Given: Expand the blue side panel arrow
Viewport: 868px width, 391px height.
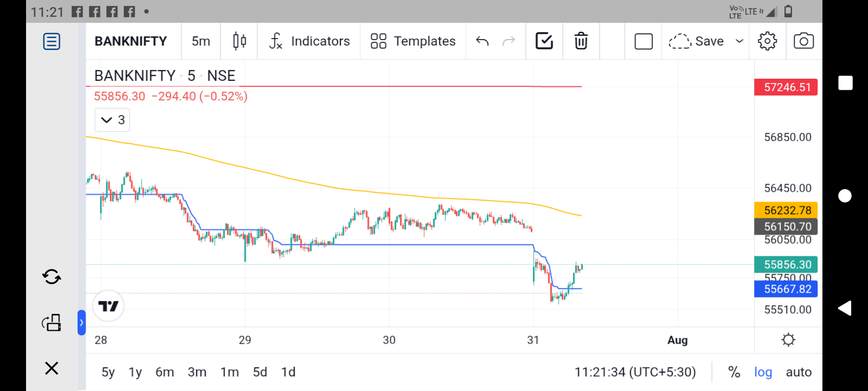Looking at the screenshot, I should tap(81, 323).
